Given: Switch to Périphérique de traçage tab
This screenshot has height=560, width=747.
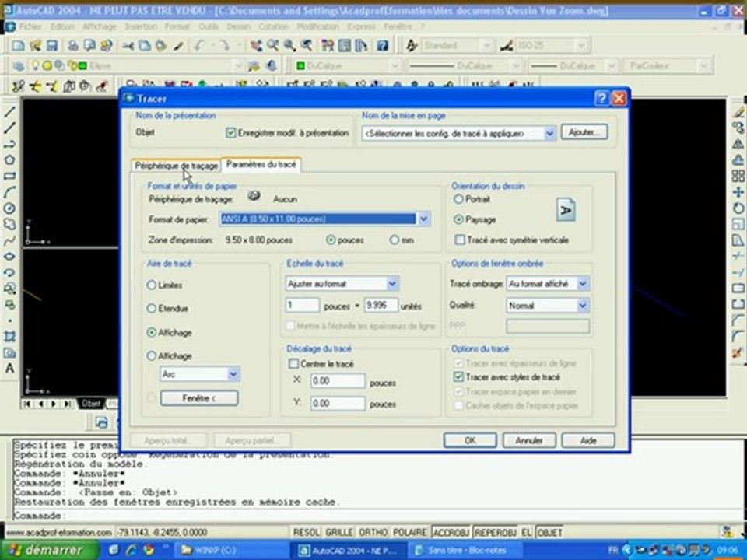Looking at the screenshot, I should [x=177, y=166].
